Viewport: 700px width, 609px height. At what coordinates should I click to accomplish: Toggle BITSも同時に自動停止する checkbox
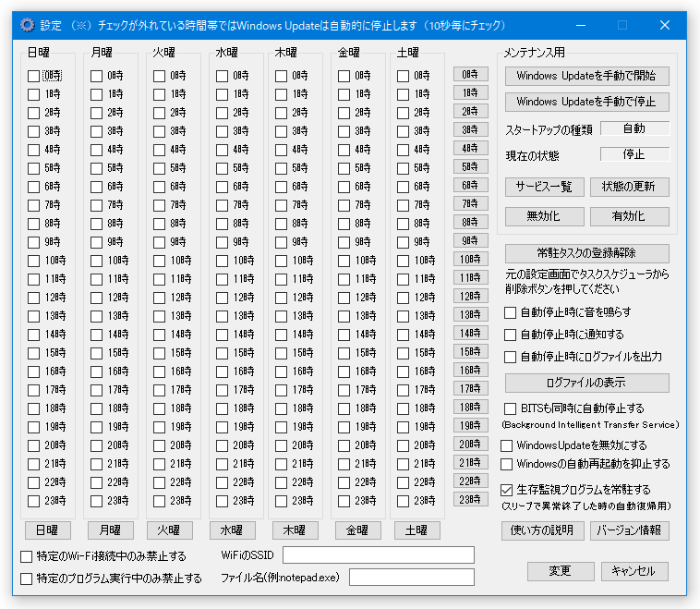[511, 408]
